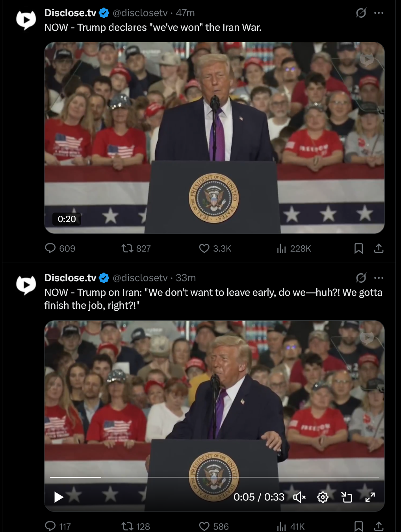Open Grok icon on the 33m tweet
The height and width of the screenshot is (532, 401).
pos(361,278)
